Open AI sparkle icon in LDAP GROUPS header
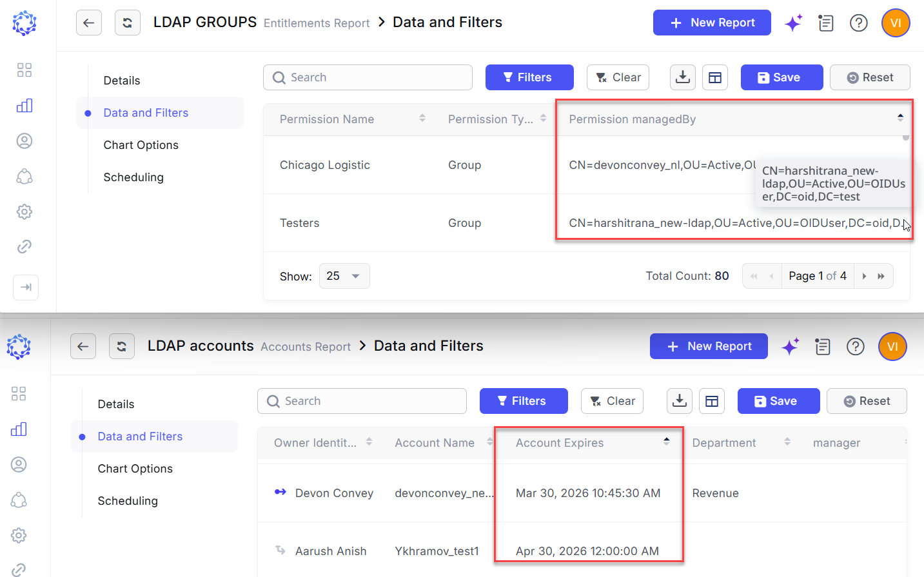 pyautogui.click(x=794, y=23)
